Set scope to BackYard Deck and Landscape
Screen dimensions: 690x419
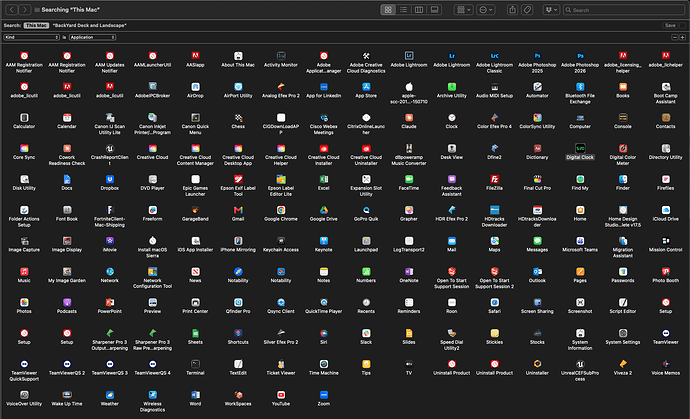(x=89, y=26)
